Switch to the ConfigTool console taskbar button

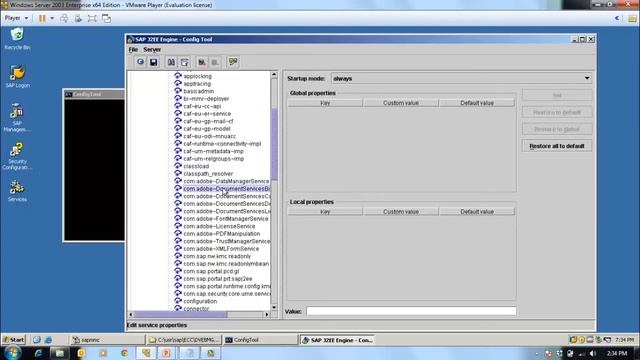[260, 340]
